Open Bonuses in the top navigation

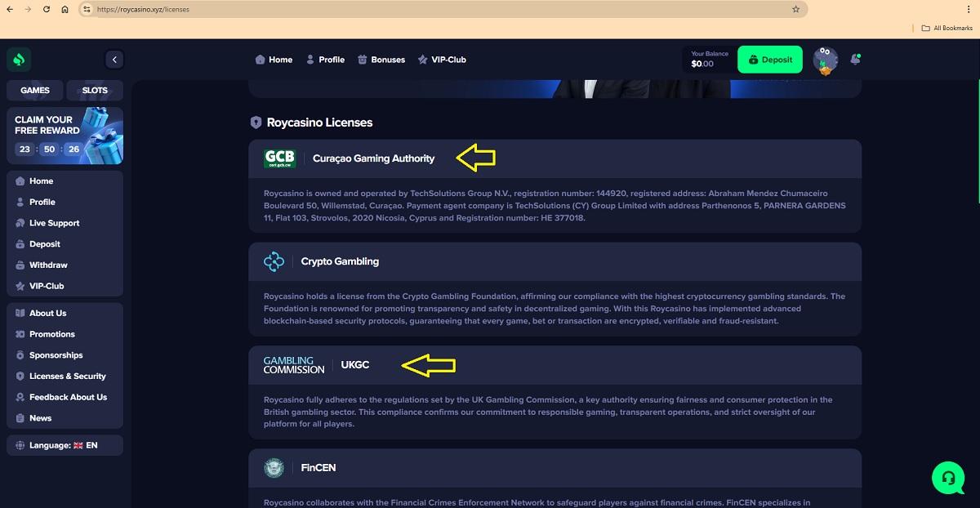coord(381,60)
